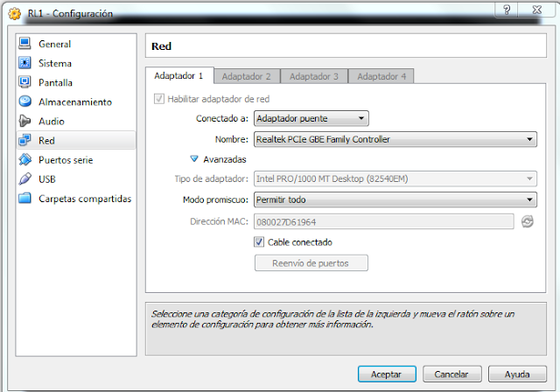Screen dimensions: 560x392
Task: Click the USB plug icon
Action: [24, 178]
